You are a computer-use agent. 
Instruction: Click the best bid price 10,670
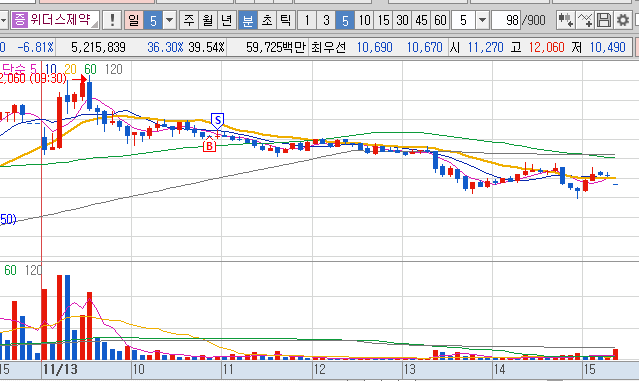(x=424, y=48)
